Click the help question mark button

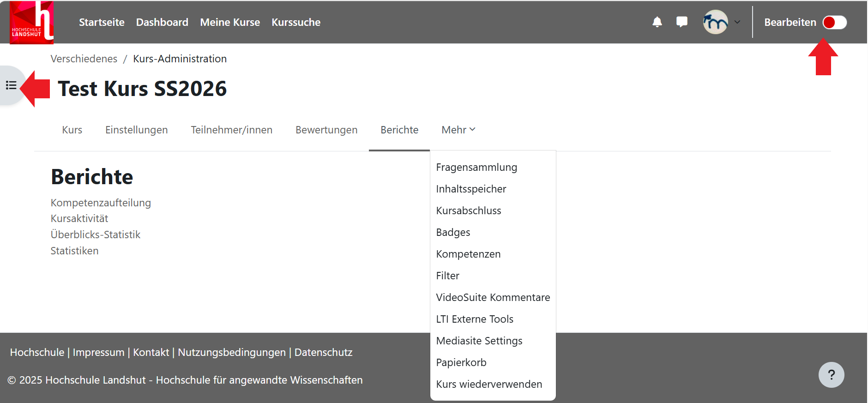point(831,375)
